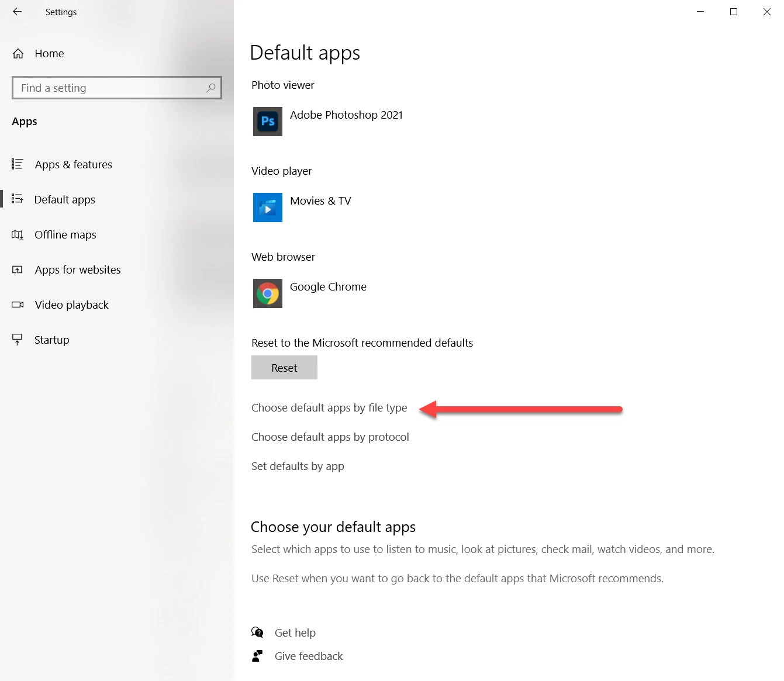784x681 pixels.
Task: Click the Give feedback person icon
Action: click(257, 656)
